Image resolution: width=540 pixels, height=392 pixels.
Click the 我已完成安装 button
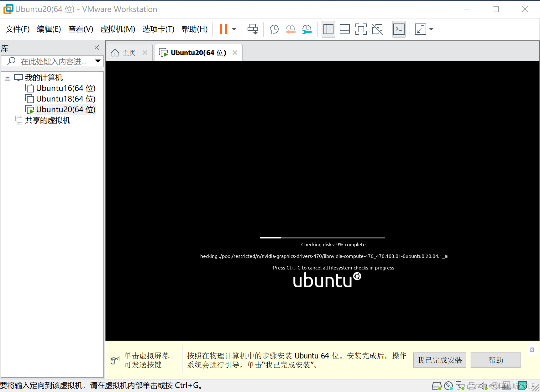pos(439,360)
